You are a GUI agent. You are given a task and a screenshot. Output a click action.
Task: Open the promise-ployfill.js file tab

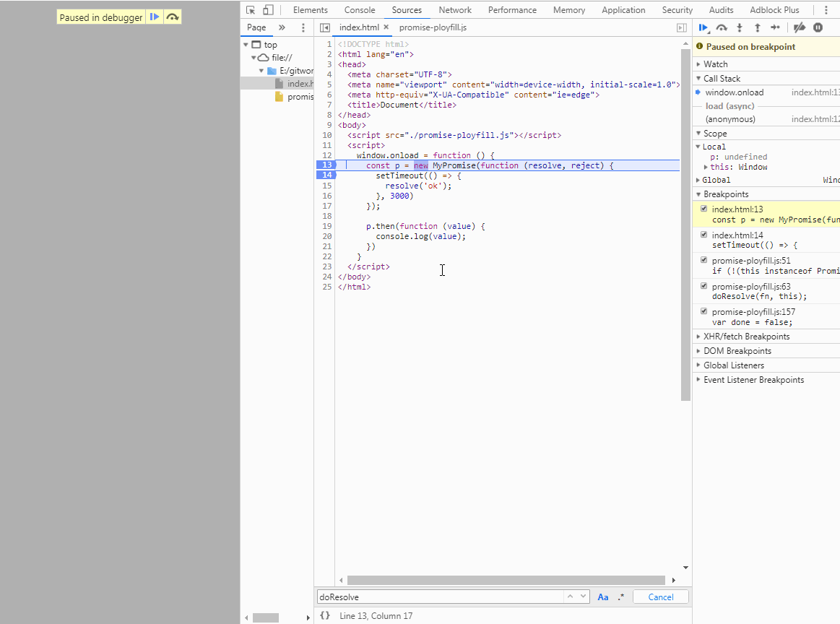(433, 27)
